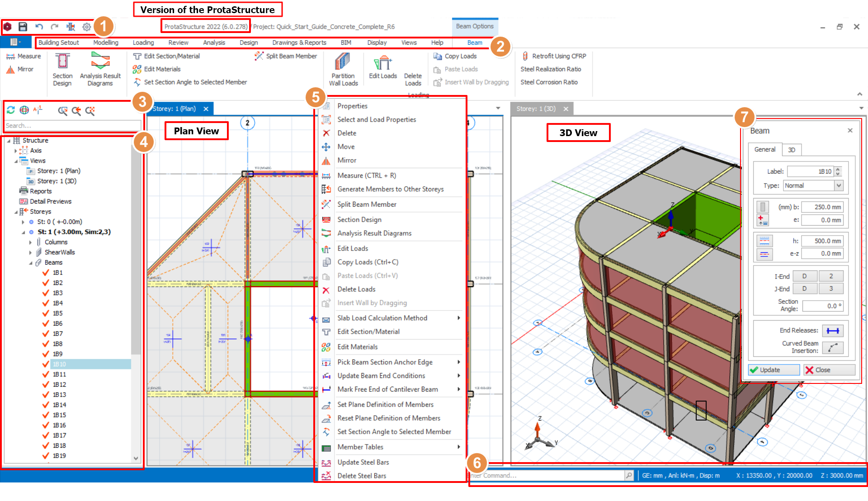
Task: Click the settings gear icon in title bar
Action: (87, 27)
